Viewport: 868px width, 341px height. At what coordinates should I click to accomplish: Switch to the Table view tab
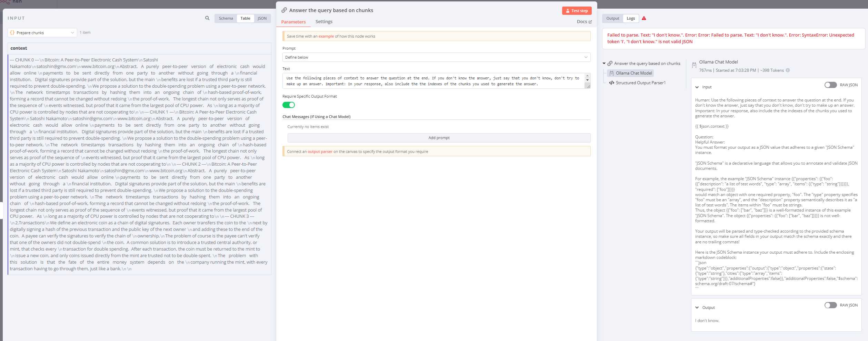pyautogui.click(x=246, y=18)
